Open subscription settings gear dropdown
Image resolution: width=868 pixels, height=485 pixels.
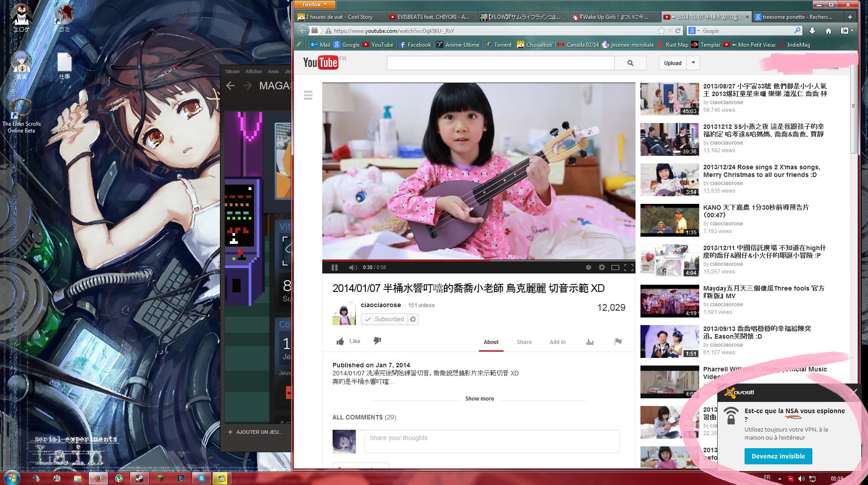[x=413, y=319]
